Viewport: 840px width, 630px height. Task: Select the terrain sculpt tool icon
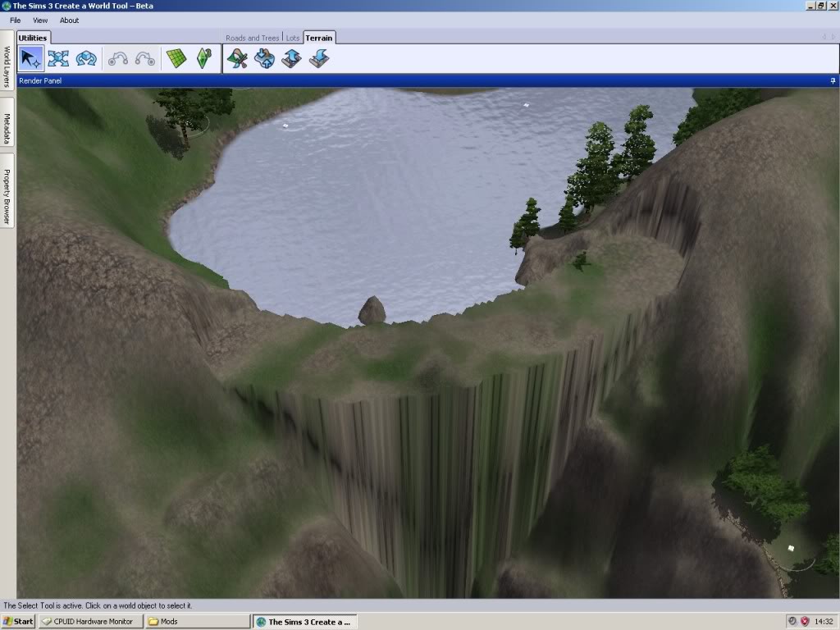pyautogui.click(x=264, y=58)
